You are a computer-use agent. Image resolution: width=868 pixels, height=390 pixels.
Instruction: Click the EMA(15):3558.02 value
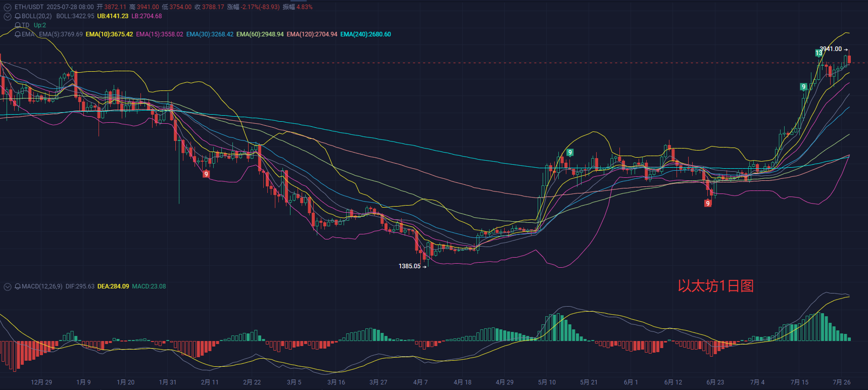(x=160, y=34)
